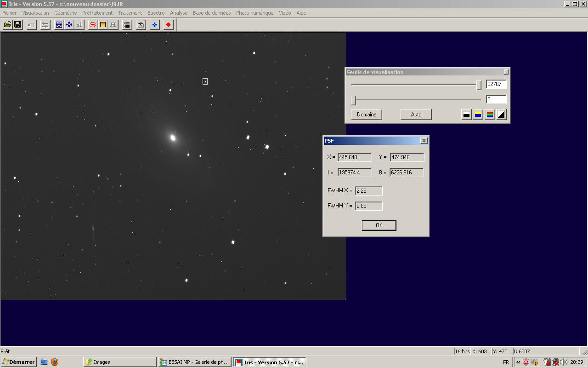Click the save floppy disk icon
Screen dimensions: 588x368
click(17, 25)
